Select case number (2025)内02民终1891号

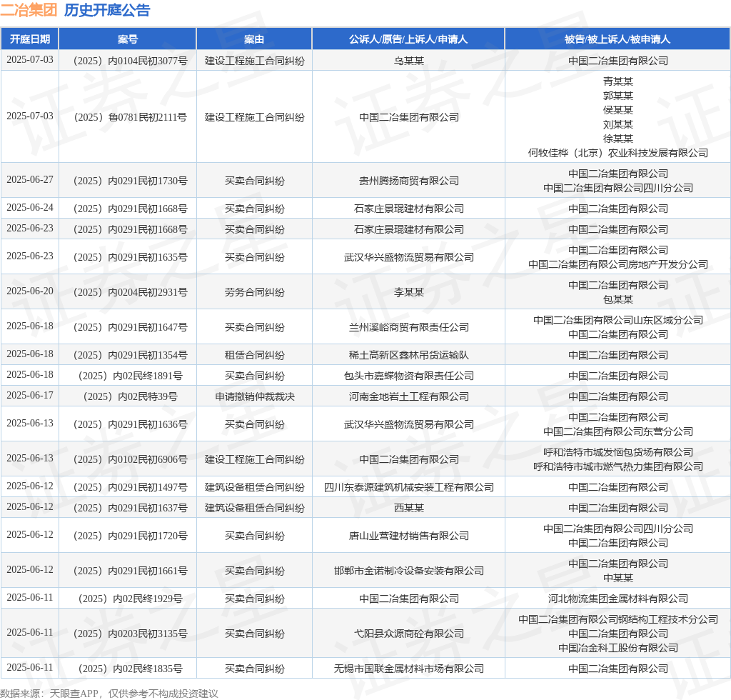(131, 376)
